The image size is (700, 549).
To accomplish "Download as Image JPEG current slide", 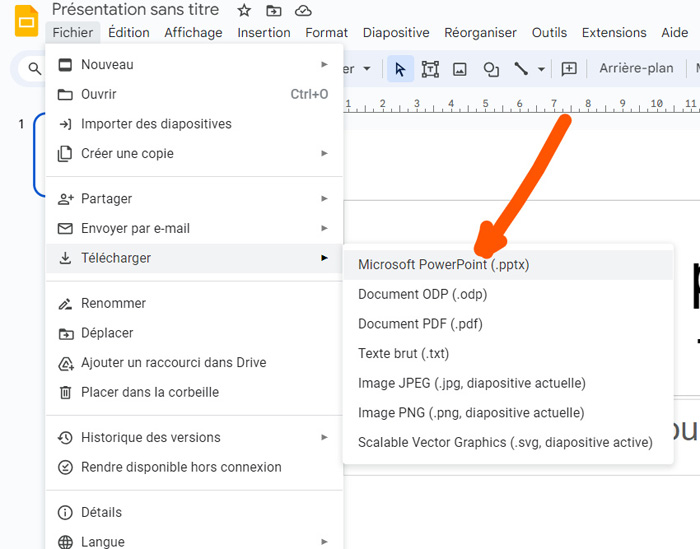I will [508, 383].
